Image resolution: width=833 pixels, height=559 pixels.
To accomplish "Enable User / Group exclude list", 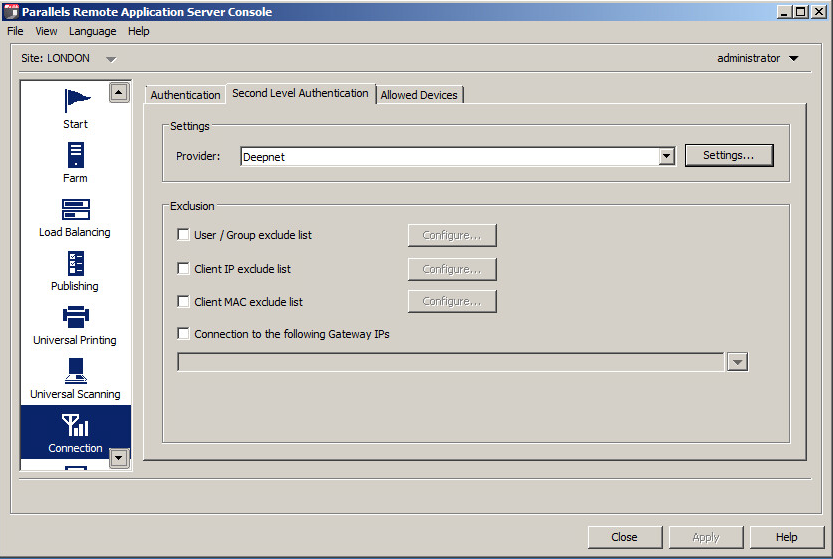I will point(183,234).
